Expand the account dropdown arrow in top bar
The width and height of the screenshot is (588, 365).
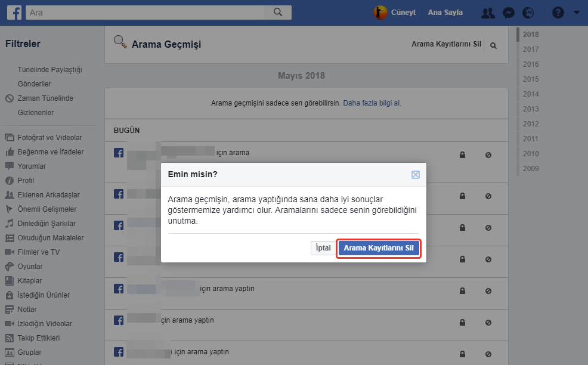click(x=576, y=13)
